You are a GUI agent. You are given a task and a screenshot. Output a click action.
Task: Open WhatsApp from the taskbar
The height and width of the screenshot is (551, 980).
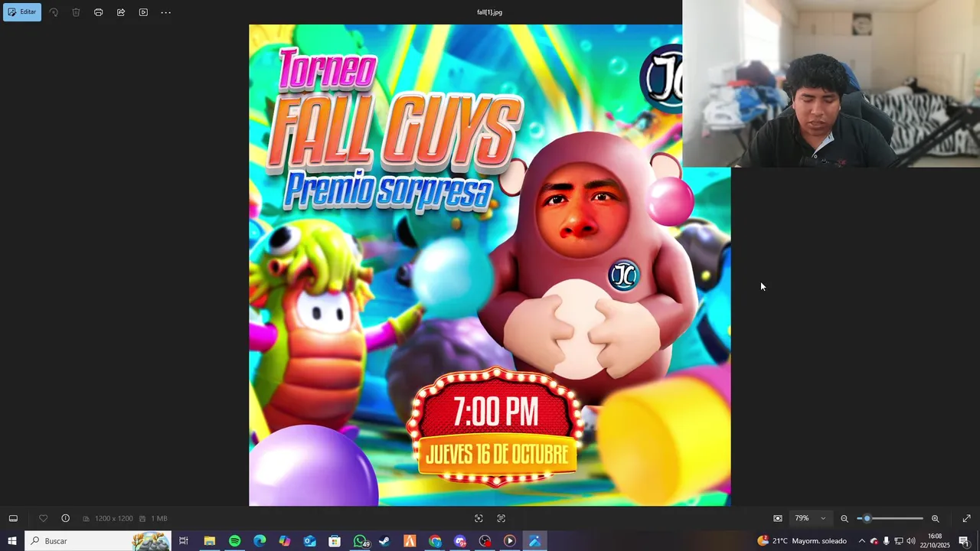click(360, 541)
